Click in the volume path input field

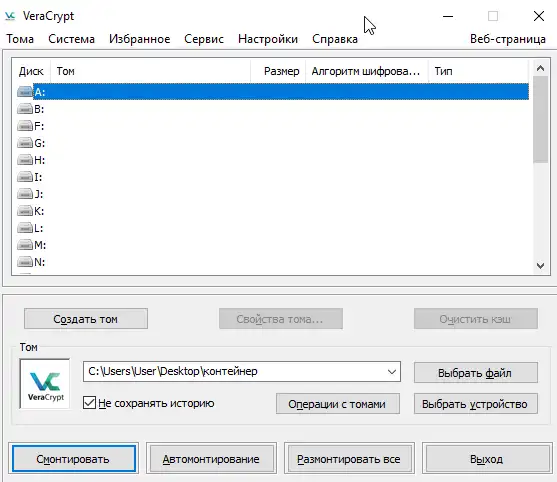tap(234, 372)
